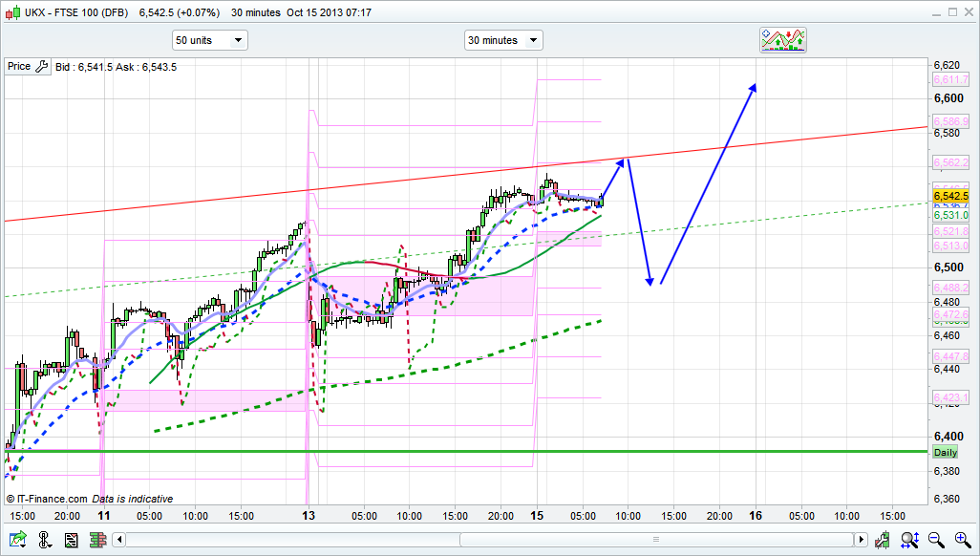Open the indicators and trading tools button

(783, 40)
